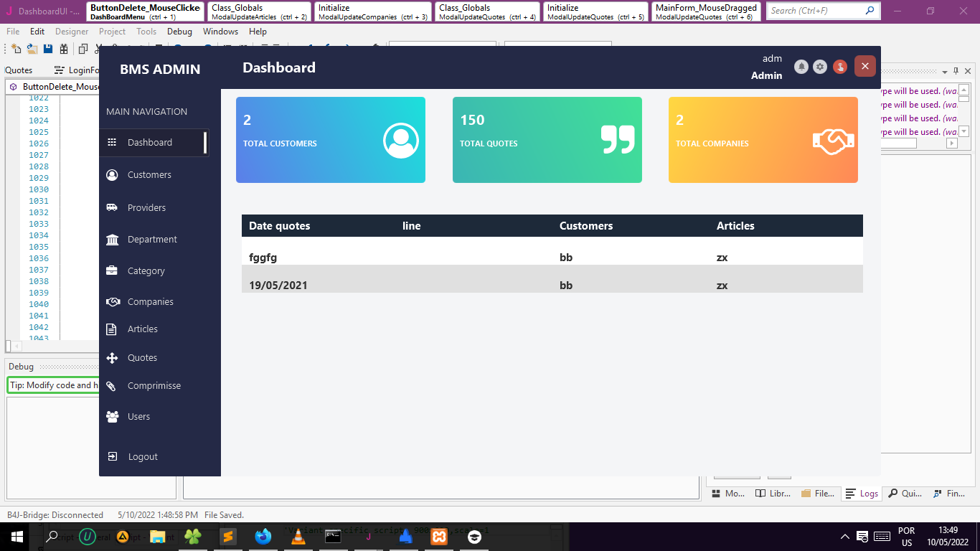Switch to Class_Globals ModalUpdateArticles tab
The image size is (980, 551).
(259, 11)
